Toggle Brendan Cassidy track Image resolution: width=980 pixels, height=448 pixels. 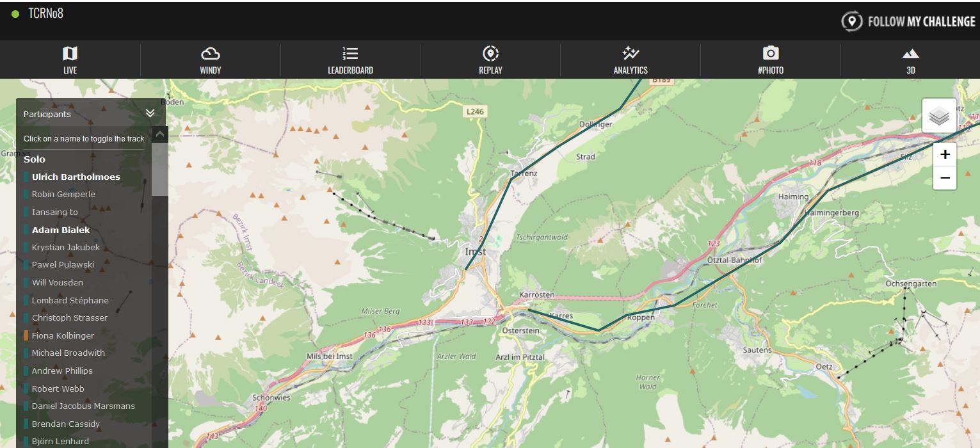[65, 424]
